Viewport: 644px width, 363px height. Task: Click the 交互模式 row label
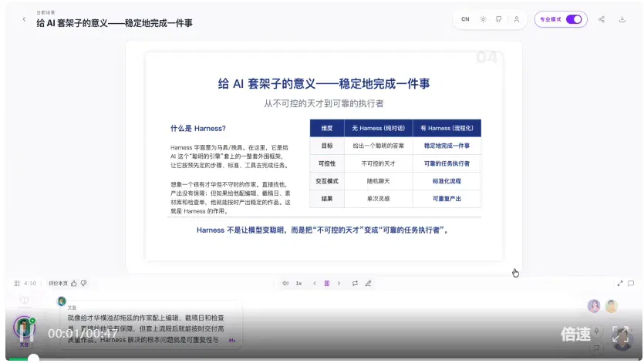[x=327, y=181]
